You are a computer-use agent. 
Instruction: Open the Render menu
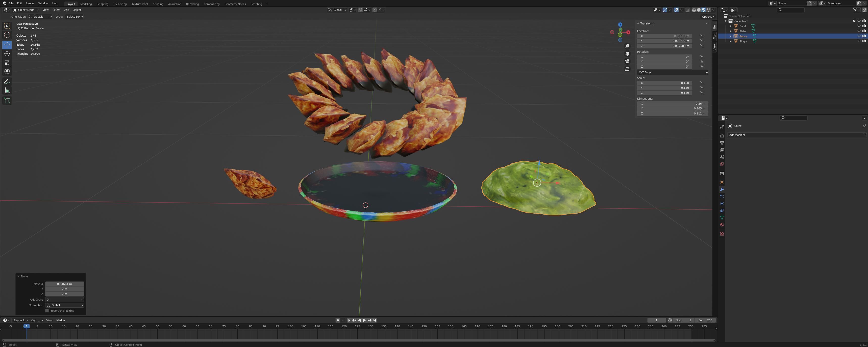(30, 3)
